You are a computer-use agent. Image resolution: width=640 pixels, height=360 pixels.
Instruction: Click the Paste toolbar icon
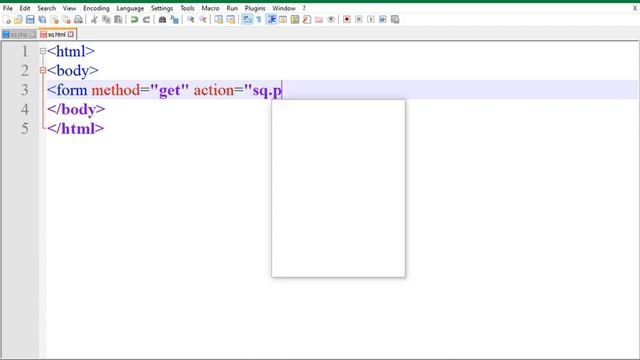(x=118, y=20)
